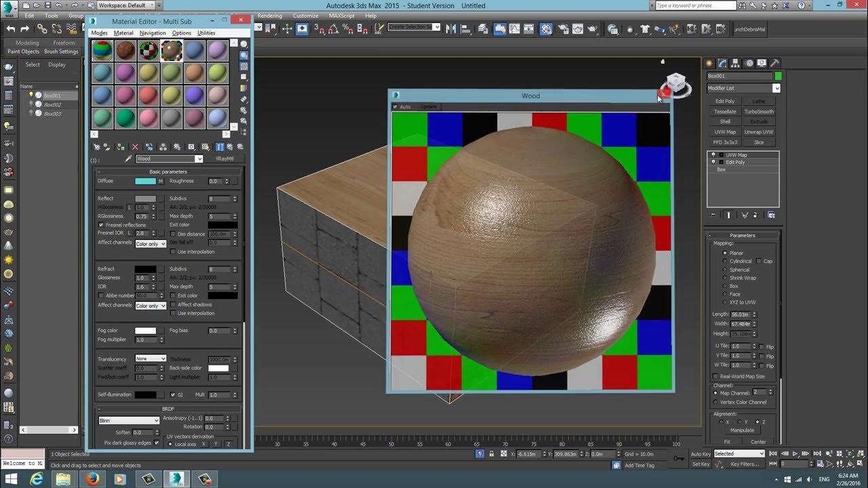Enable Affect shadows checkbox
The width and height of the screenshot is (868, 488).
click(x=173, y=305)
